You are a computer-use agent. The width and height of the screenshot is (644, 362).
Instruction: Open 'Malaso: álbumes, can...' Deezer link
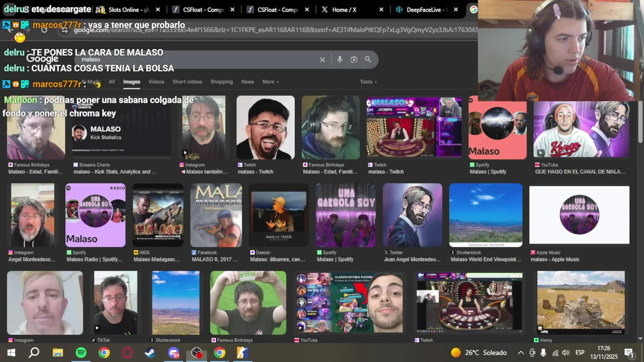point(277,260)
